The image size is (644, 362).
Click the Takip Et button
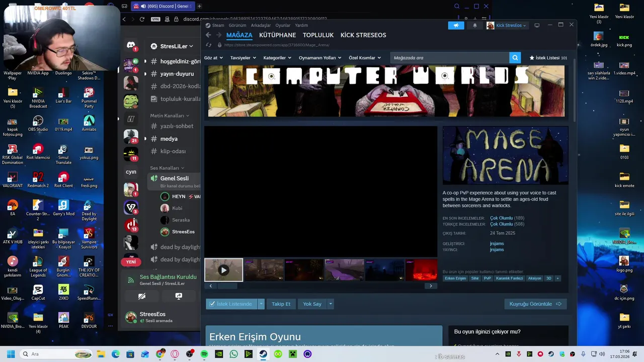pyautogui.click(x=281, y=304)
